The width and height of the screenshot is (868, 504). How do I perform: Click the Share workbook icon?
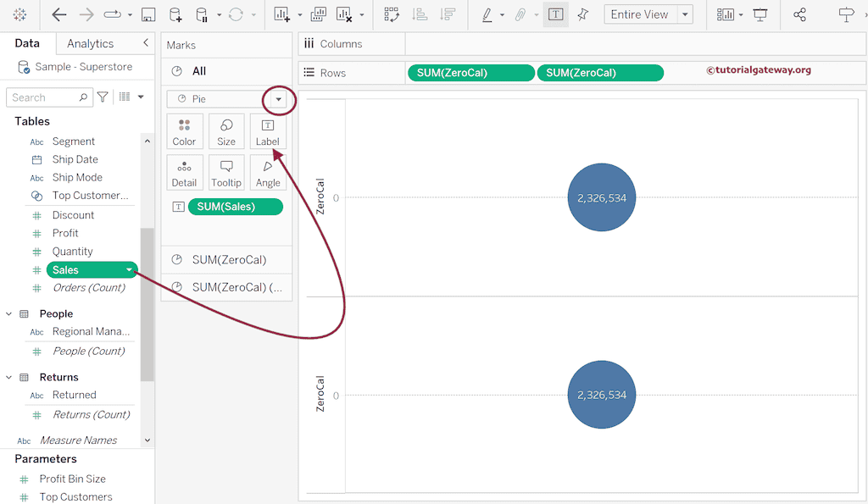pyautogui.click(x=799, y=14)
